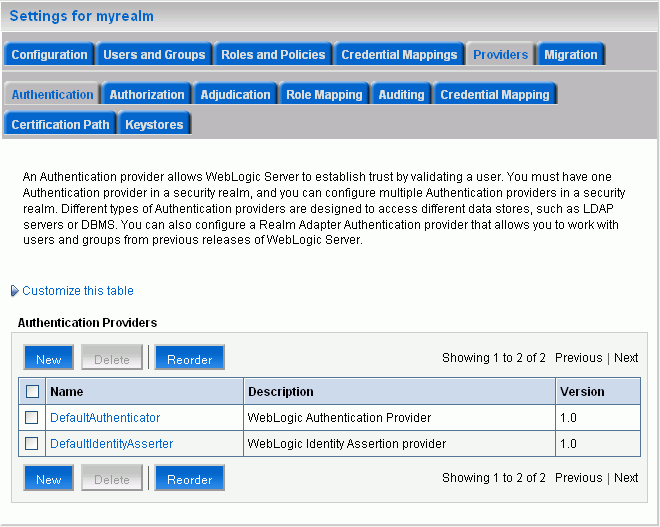Click the Next link above the table
Viewport: 660px width, 527px height.
626,358
